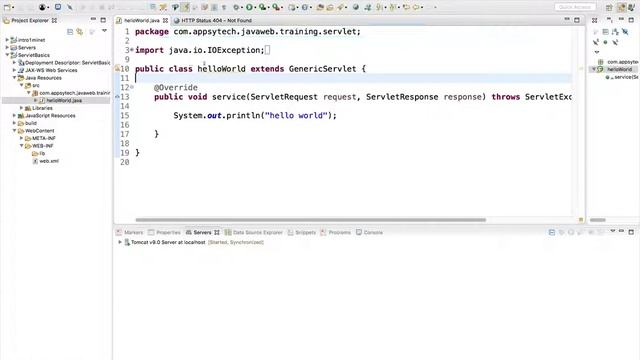Collapse the WebContent folder

(x=14, y=131)
